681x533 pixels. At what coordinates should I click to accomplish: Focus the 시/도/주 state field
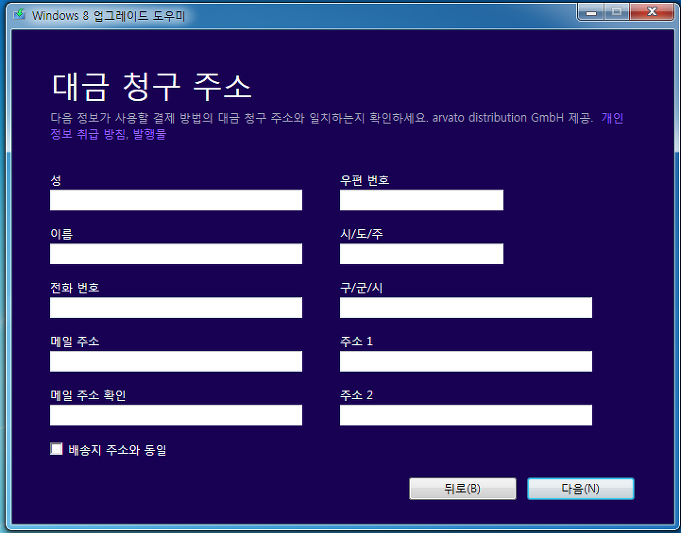coord(421,254)
